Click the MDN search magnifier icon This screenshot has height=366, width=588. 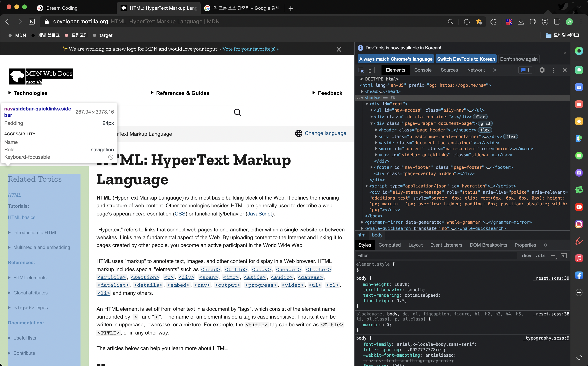click(237, 112)
